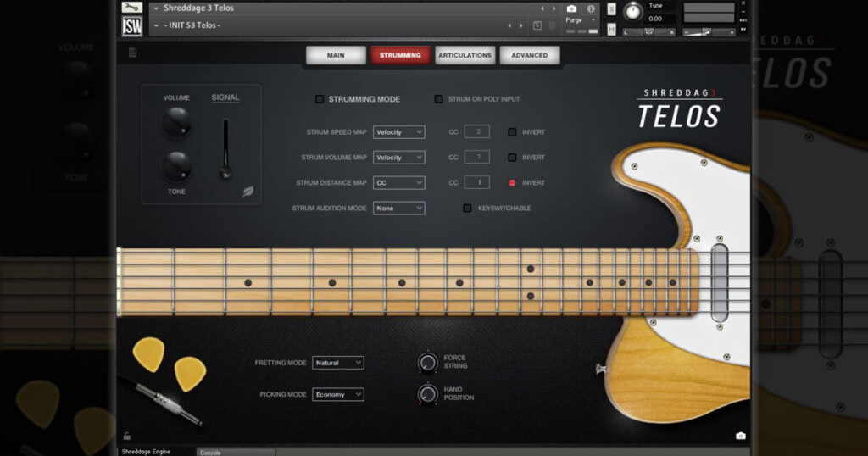The width and height of the screenshot is (868, 456).
Task: Click the Solo (S) button icon
Action: [611, 9]
